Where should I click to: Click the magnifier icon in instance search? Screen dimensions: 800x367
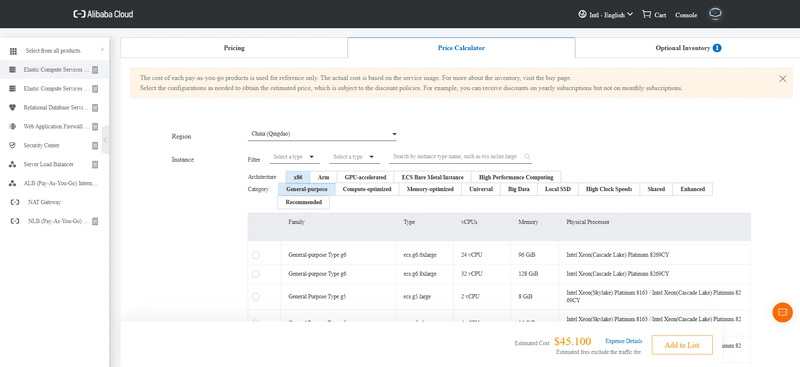(x=527, y=157)
